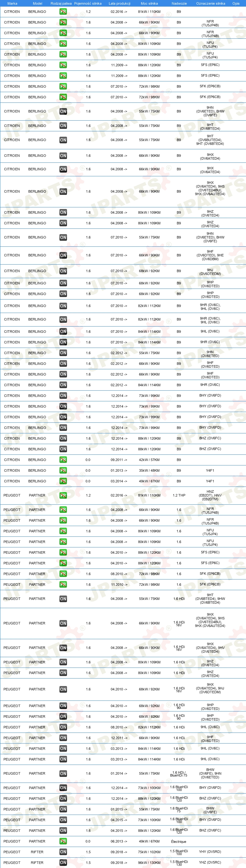This screenshot has width=246, height=868.
Task: Click ON icon in Partner 04.2015 88kW / 120KM row
Action: (x=63, y=831)
